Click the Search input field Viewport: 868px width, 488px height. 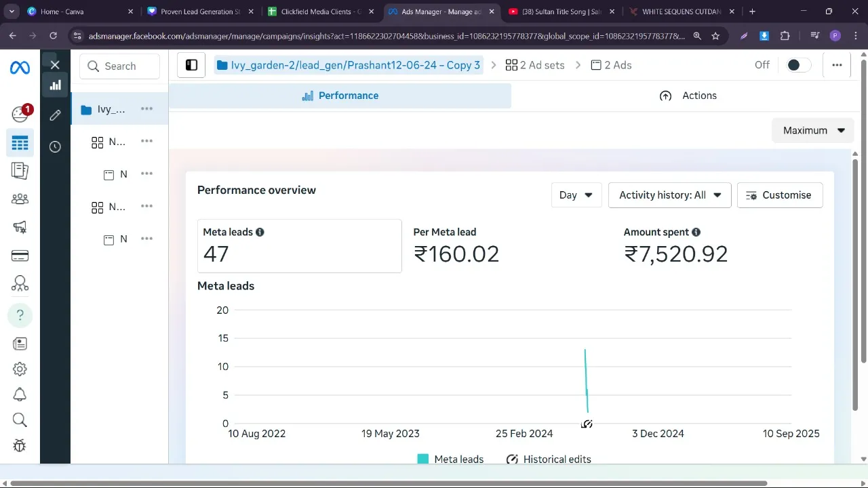coord(120,66)
